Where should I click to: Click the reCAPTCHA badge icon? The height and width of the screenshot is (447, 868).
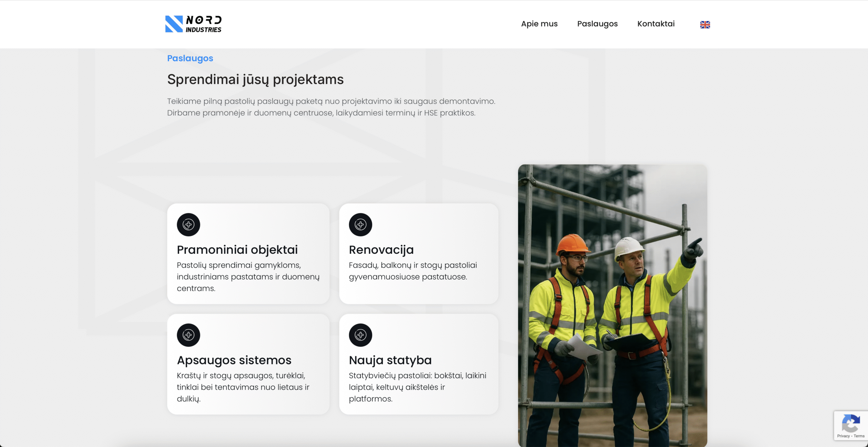[850, 423]
